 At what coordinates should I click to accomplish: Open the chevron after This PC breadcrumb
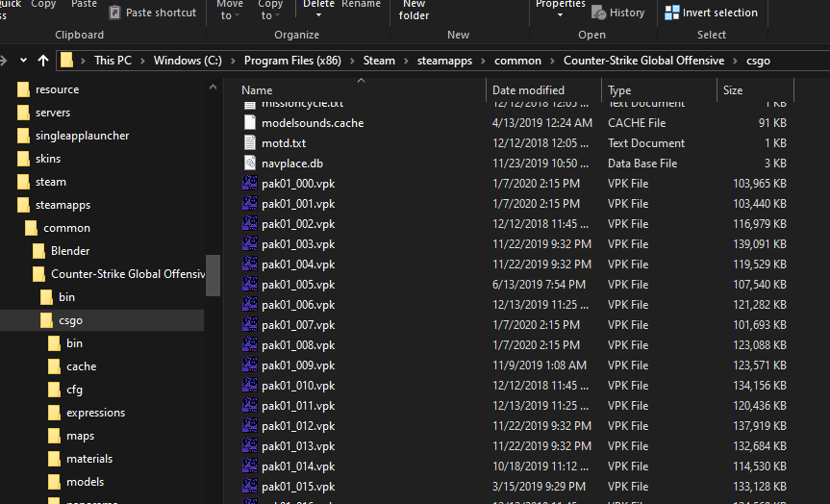(x=143, y=61)
